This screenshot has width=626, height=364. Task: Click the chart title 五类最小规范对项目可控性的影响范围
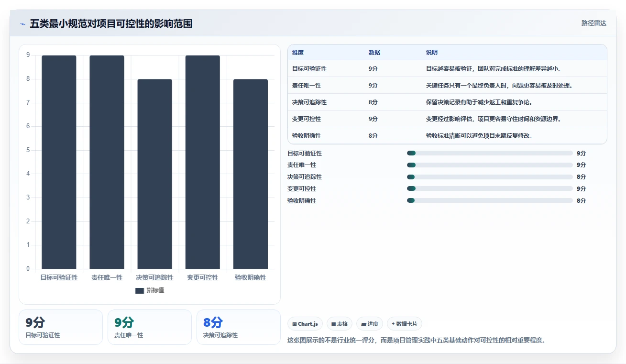[x=111, y=24]
